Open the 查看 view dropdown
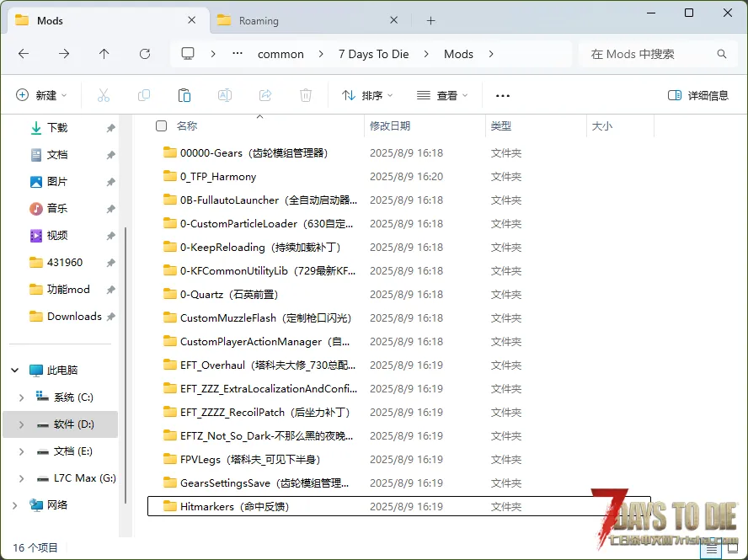Viewport: 748px width, 560px height. click(441, 95)
